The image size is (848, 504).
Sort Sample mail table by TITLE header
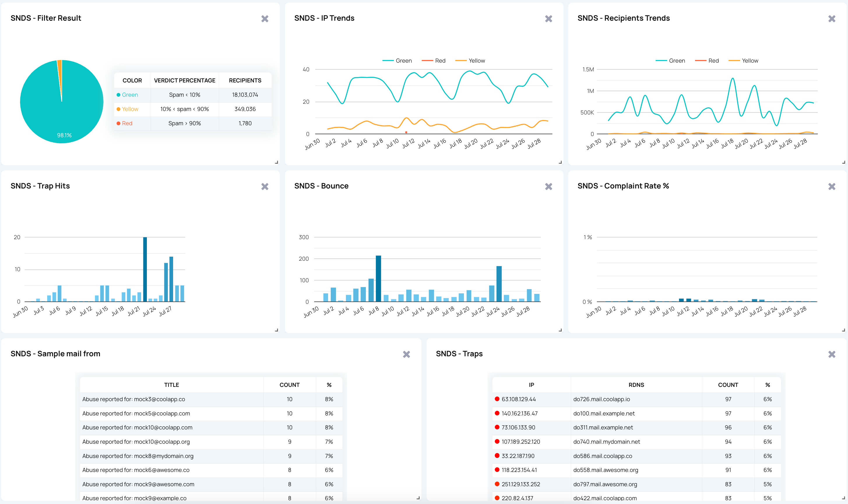(172, 385)
